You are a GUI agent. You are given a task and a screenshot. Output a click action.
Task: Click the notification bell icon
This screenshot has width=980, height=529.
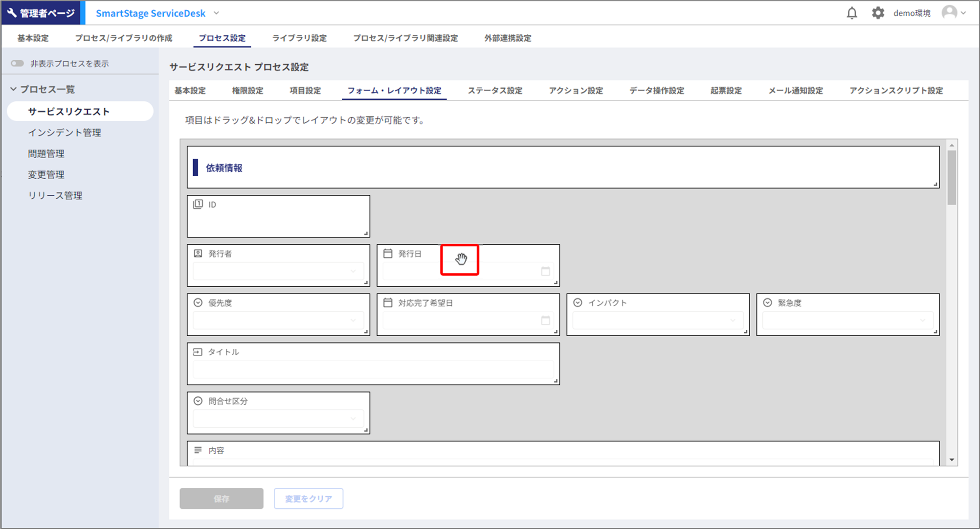(852, 13)
